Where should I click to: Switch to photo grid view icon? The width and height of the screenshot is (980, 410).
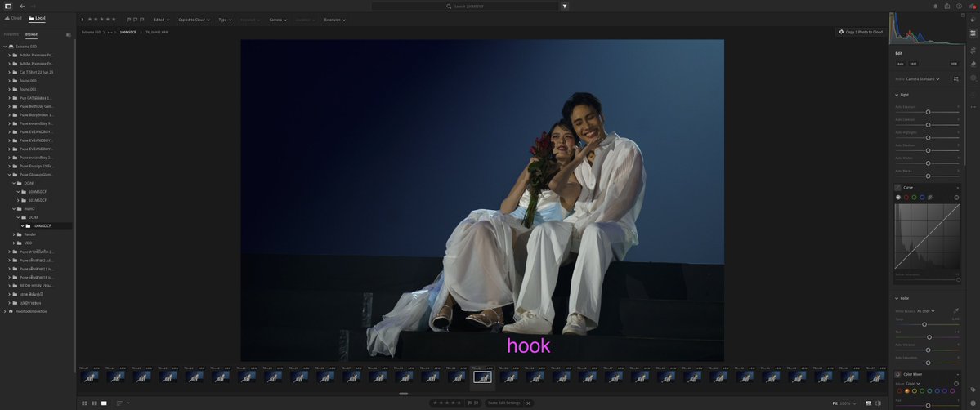click(x=84, y=403)
